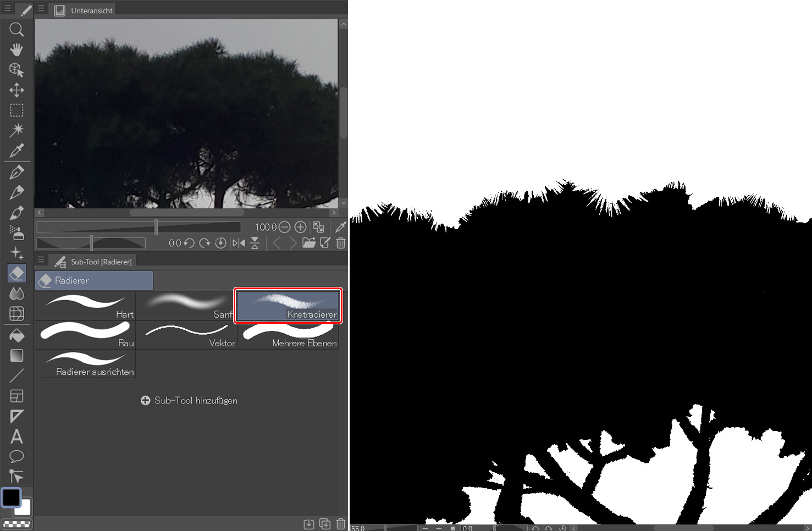Choose the Vektor eraser sub-tool

point(187,335)
